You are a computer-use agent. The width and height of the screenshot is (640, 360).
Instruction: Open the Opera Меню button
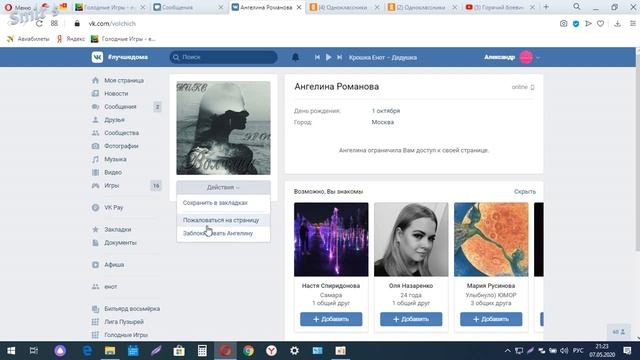click(x=18, y=7)
